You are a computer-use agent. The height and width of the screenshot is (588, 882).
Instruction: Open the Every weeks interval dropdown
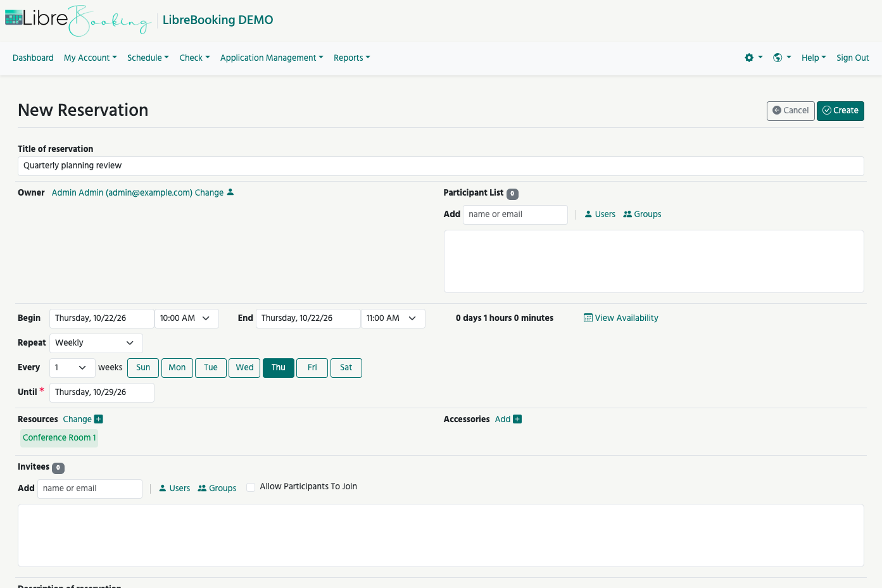[72, 368]
